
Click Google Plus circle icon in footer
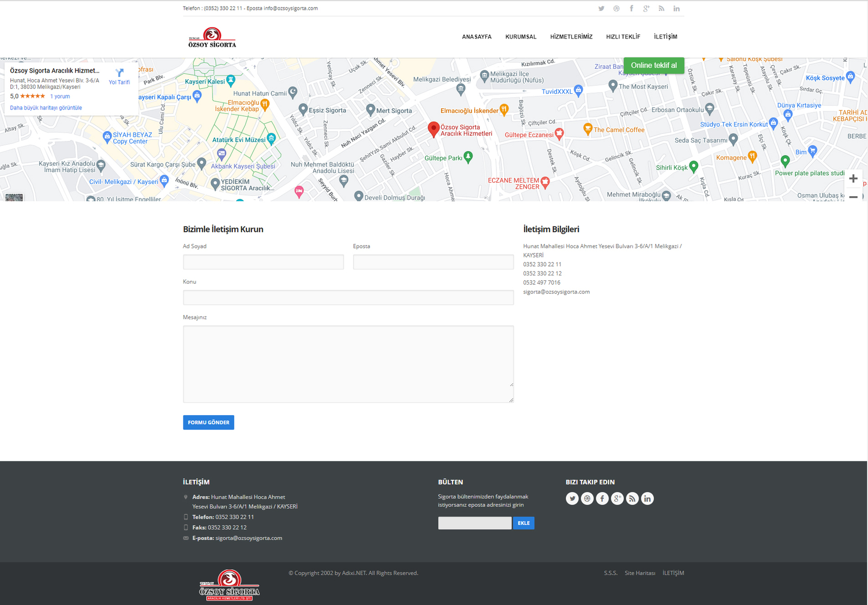click(617, 498)
